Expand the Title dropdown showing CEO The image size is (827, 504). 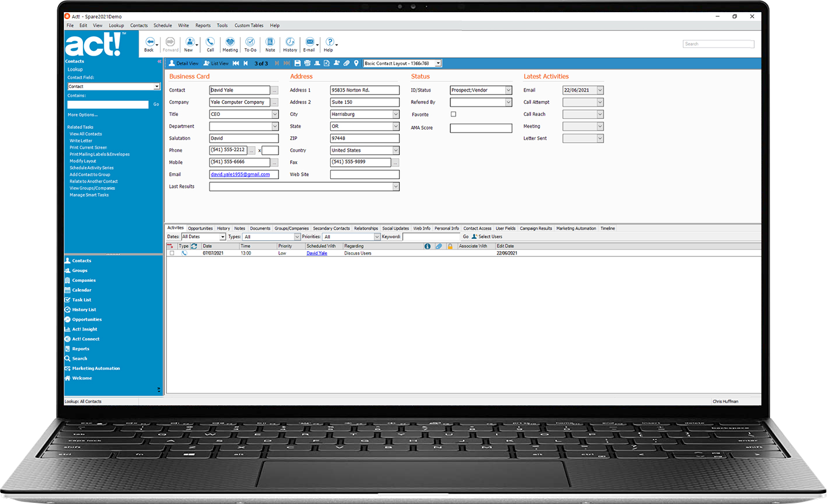pyautogui.click(x=275, y=114)
